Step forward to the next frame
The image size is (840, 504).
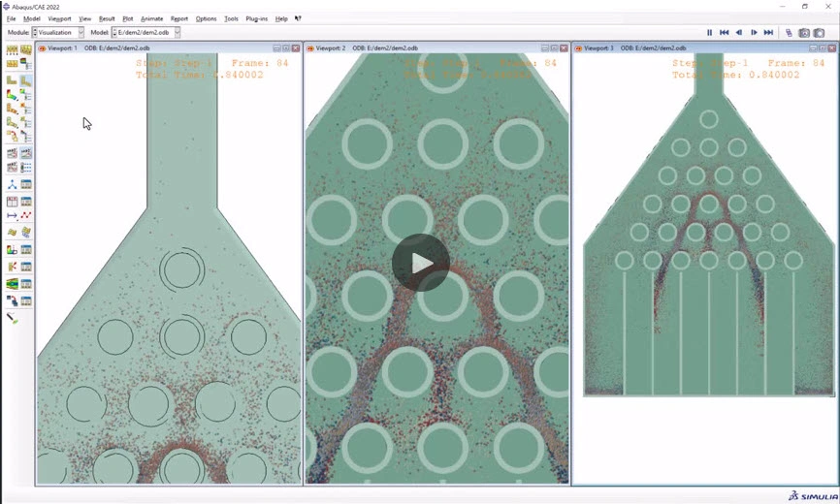pos(754,33)
